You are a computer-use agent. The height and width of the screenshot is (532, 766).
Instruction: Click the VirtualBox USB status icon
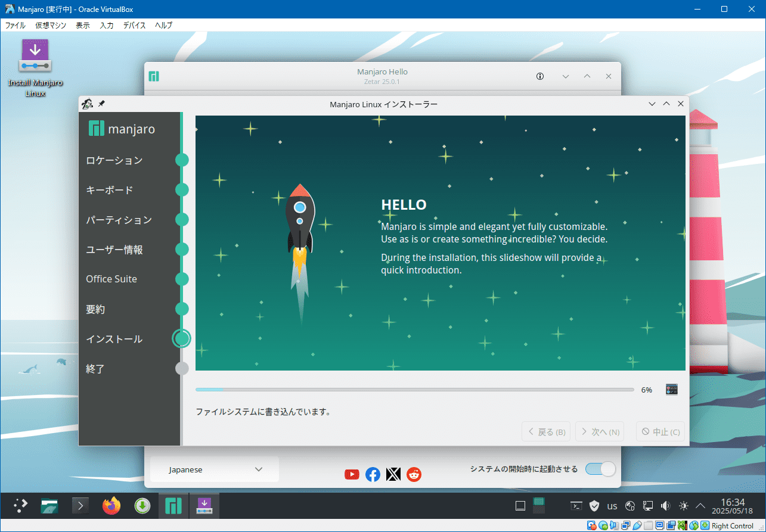[x=637, y=525]
